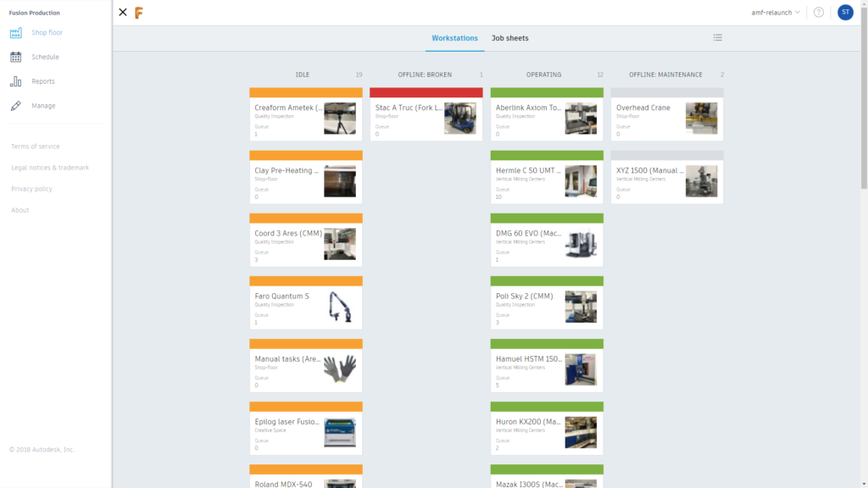This screenshot has width=868, height=488.
Task: Open Clay Pre-Heating card title
Action: (287, 170)
